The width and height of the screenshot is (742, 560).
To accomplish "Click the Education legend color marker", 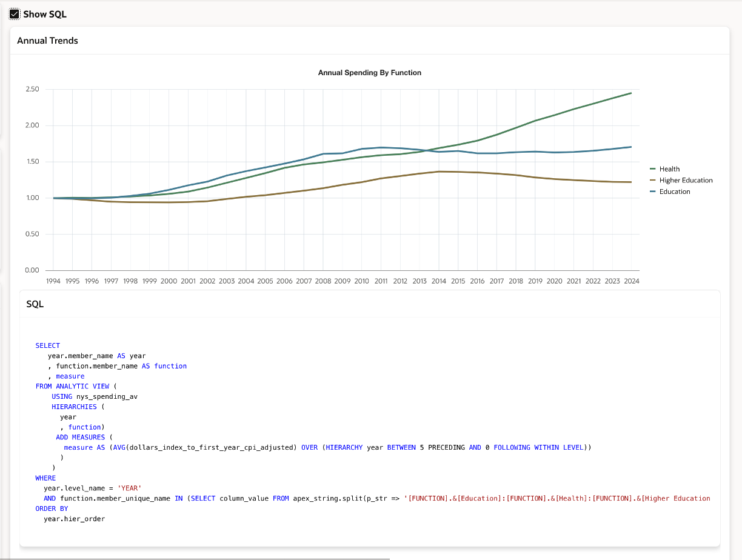I will (653, 192).
